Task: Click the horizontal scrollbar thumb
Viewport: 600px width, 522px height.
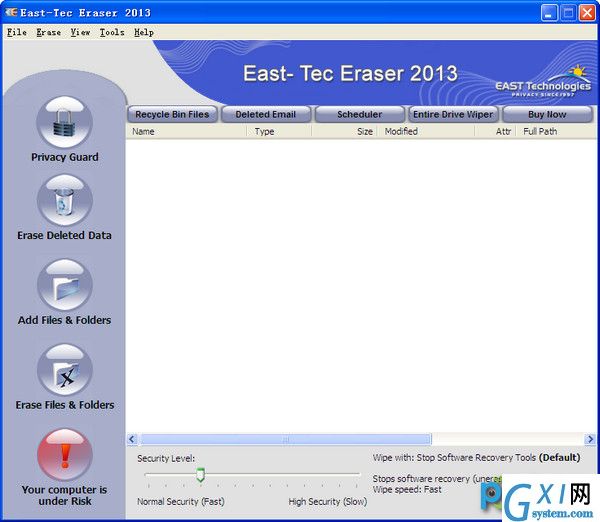Action: point(285,439)
